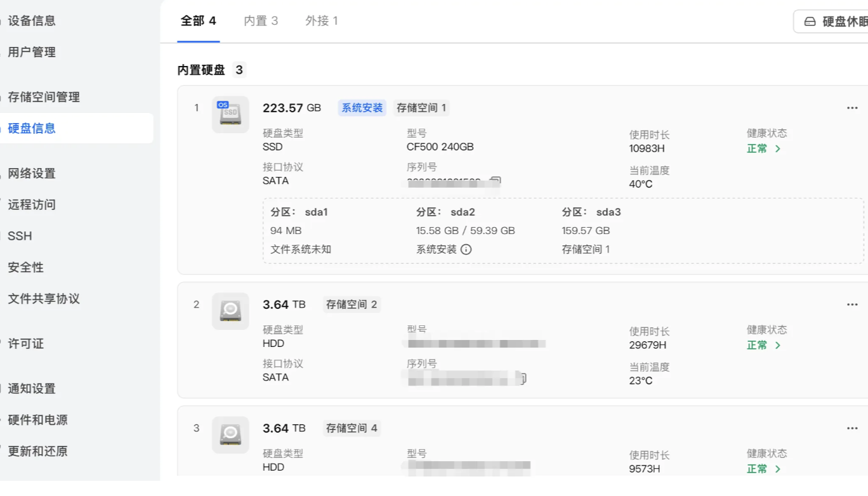Switch to the 内置 3 tab
Viewport: 868px width, 496px height.
point(261,21)
